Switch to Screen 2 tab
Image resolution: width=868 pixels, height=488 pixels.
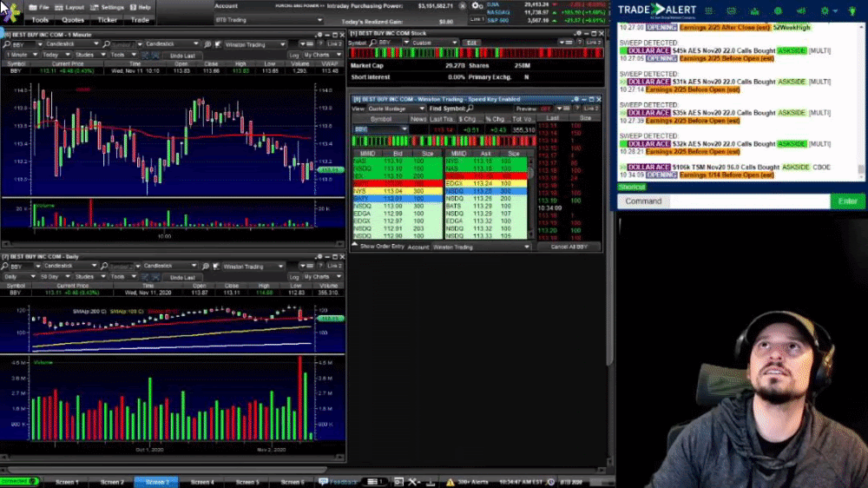pyautogui.click(x=112, y=482)
